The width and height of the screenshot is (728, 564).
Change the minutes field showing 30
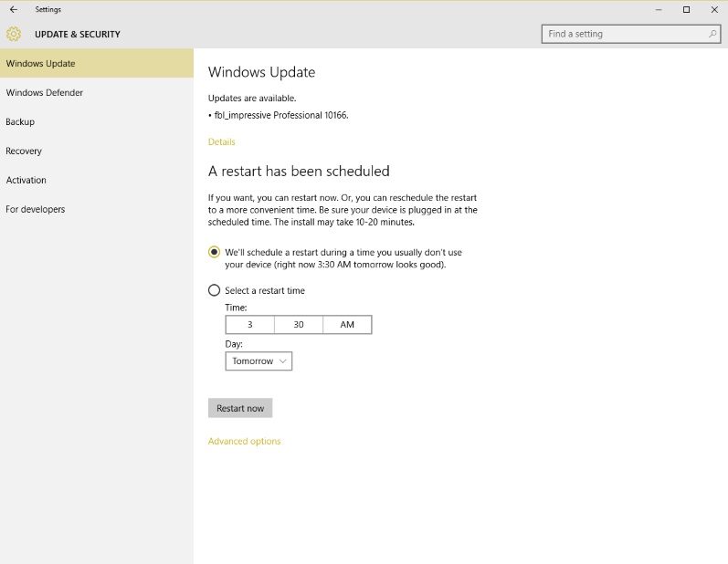click(299, 325)
